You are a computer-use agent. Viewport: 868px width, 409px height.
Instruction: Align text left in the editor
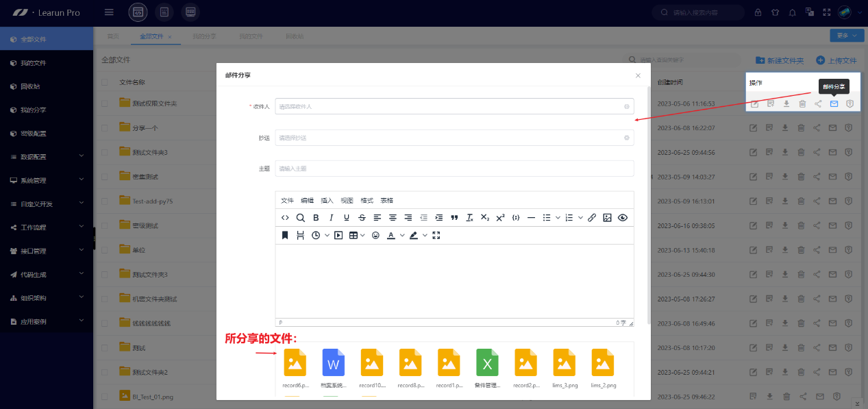tap(377, 218)
